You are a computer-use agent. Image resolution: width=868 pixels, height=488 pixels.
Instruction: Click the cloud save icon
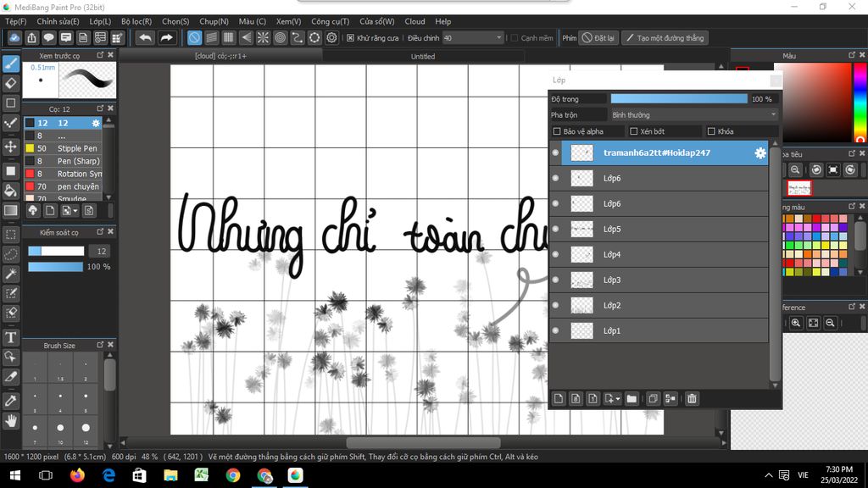tap(14, 37)
